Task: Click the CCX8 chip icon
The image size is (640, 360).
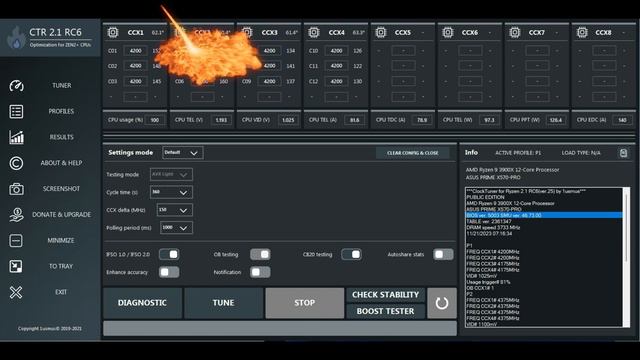Action: [x=582, y=32]
